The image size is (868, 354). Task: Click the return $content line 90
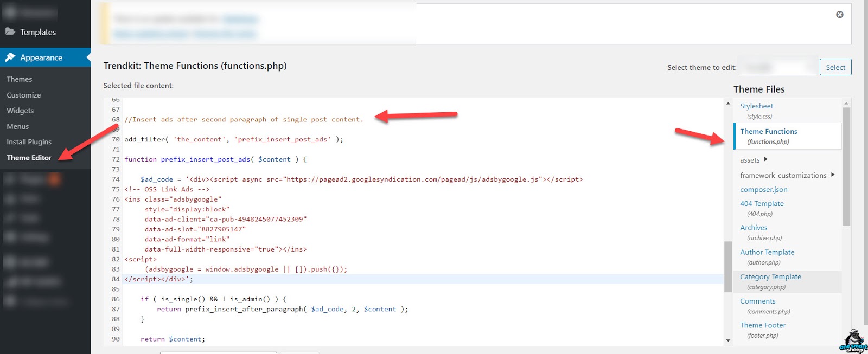[x=173, y=339]
